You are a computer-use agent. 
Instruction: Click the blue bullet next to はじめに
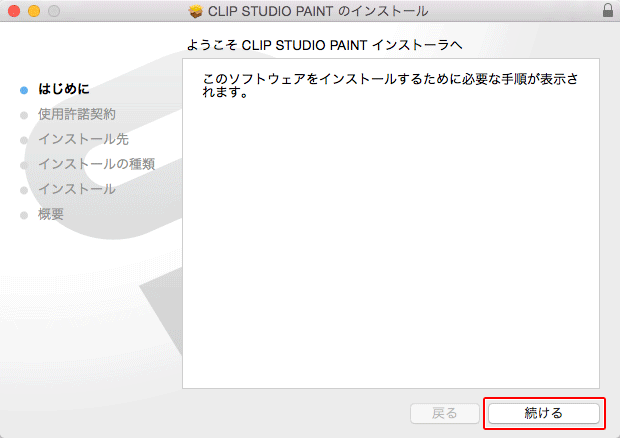click(x=24, y=90)
